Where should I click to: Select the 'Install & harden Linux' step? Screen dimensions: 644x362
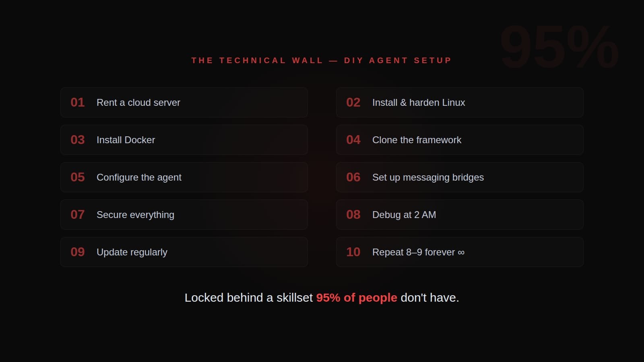tap(460, 102)
